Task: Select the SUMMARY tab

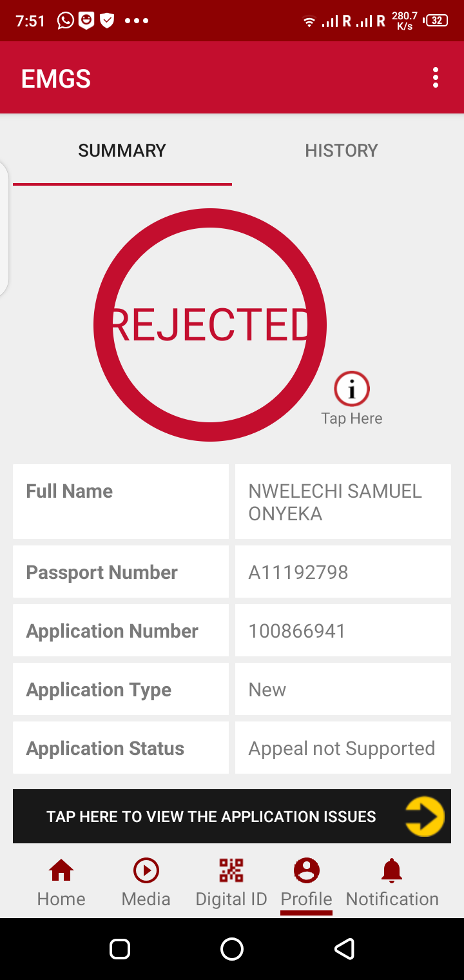Action: tap(122, 151)
